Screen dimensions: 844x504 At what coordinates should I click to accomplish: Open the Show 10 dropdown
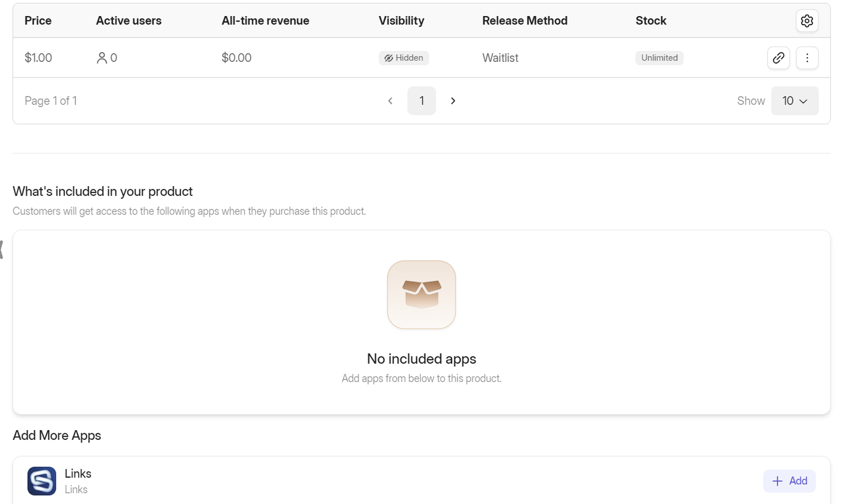(795, 101)
